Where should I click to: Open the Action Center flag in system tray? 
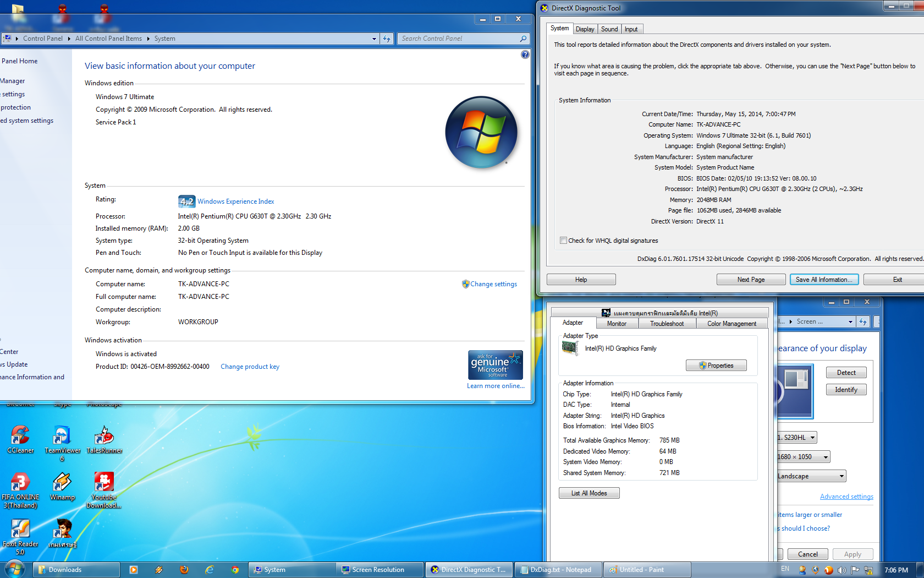pos(855,570)
